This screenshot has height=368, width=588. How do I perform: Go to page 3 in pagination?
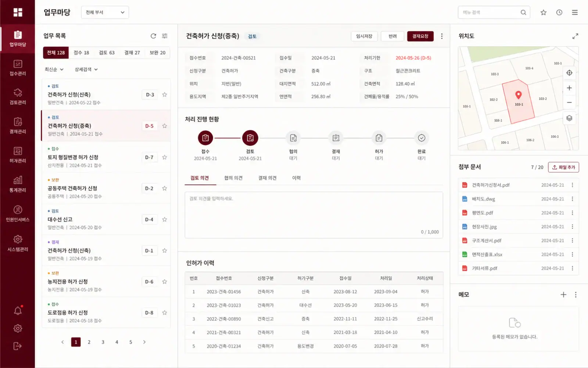pyautogui.click(x=103, y=342)
